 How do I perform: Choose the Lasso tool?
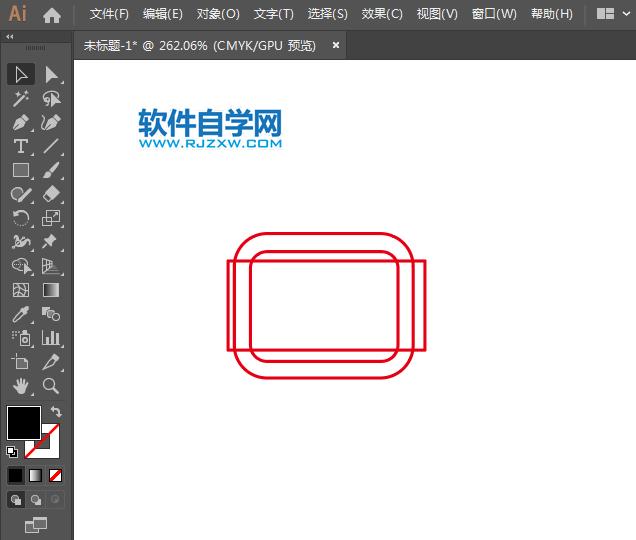(51, 99)
